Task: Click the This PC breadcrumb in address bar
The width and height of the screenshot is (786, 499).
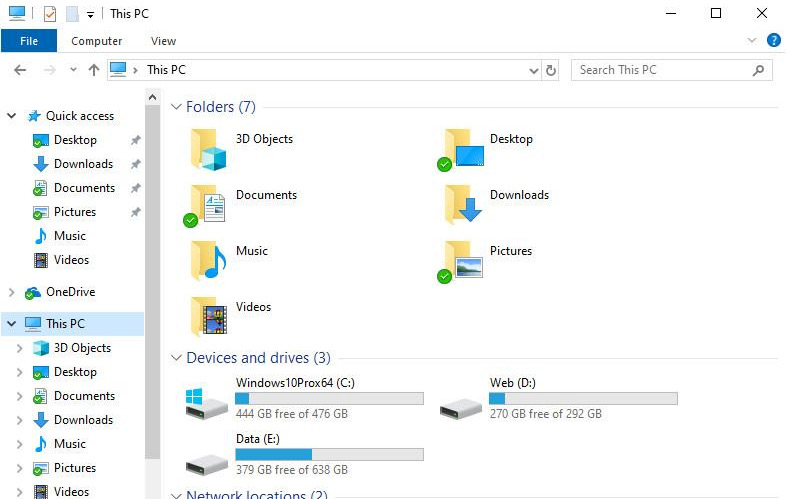Action: (166, 70)
